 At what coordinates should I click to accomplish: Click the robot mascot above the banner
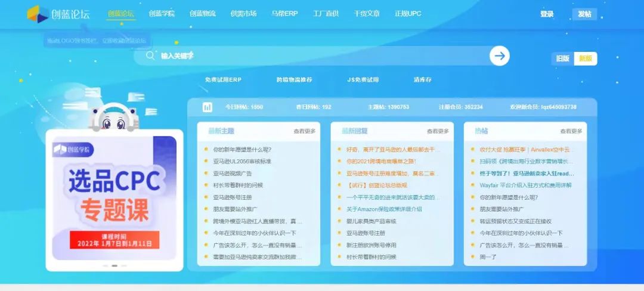(x=114, y=117)
